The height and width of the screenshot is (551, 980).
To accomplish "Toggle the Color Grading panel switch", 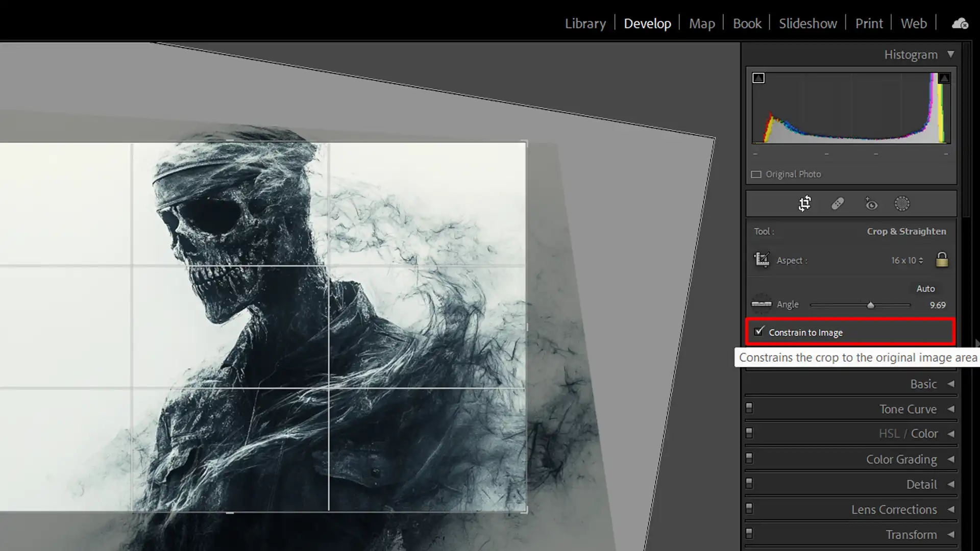I will 749,458.
